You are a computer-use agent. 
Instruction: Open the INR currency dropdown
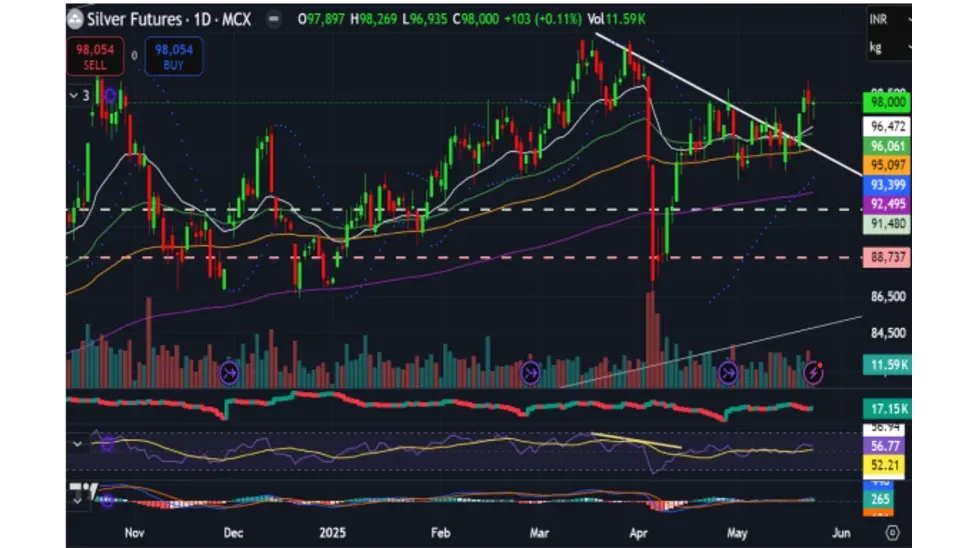(889, 19)
